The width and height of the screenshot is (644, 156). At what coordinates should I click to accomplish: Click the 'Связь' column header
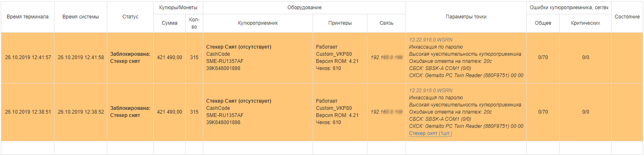click(x=387, y=23)
